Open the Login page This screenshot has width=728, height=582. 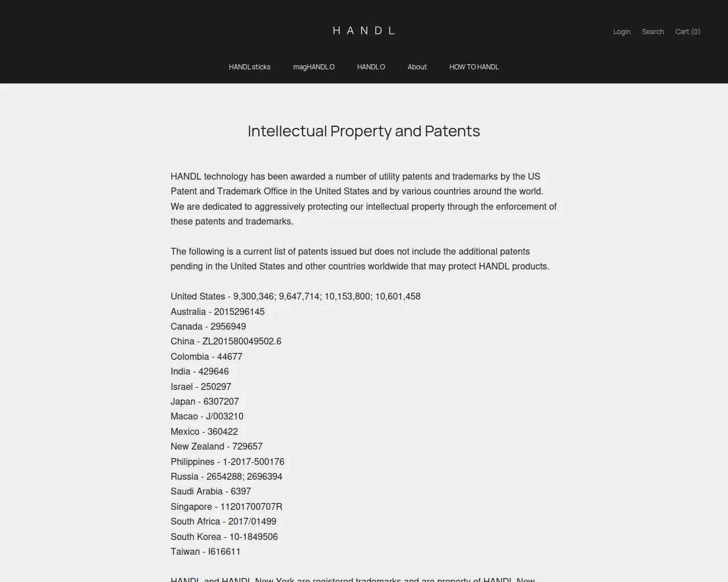coord(622,31)
